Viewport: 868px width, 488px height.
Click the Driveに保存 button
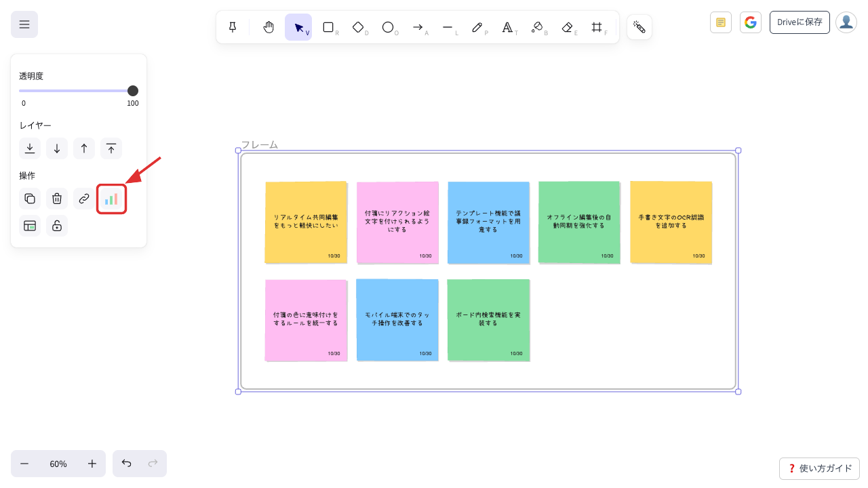tap(800, 22)
